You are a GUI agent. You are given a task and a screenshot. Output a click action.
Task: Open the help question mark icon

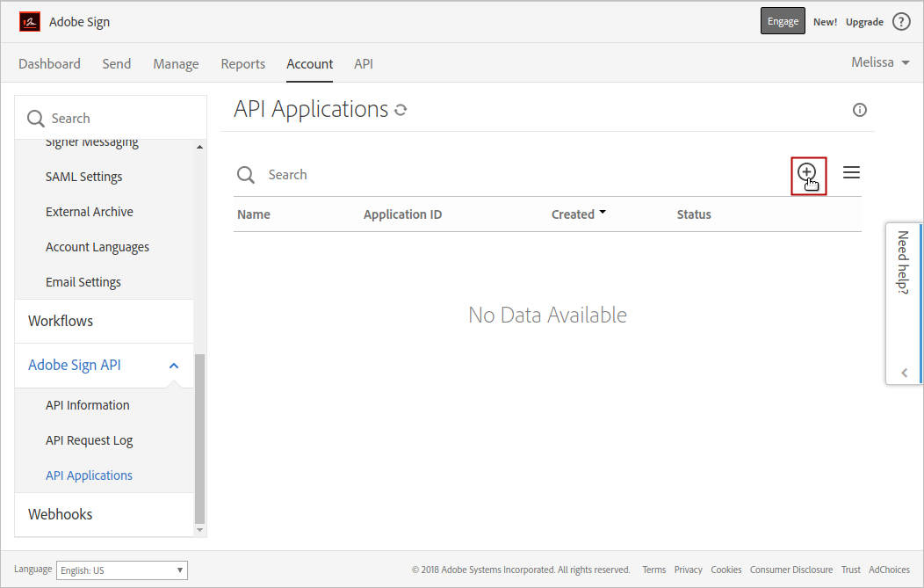coord(901,22)
